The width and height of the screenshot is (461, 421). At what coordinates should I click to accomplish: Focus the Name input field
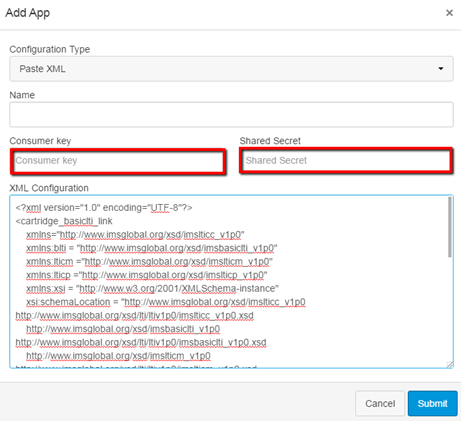(231, 114)
